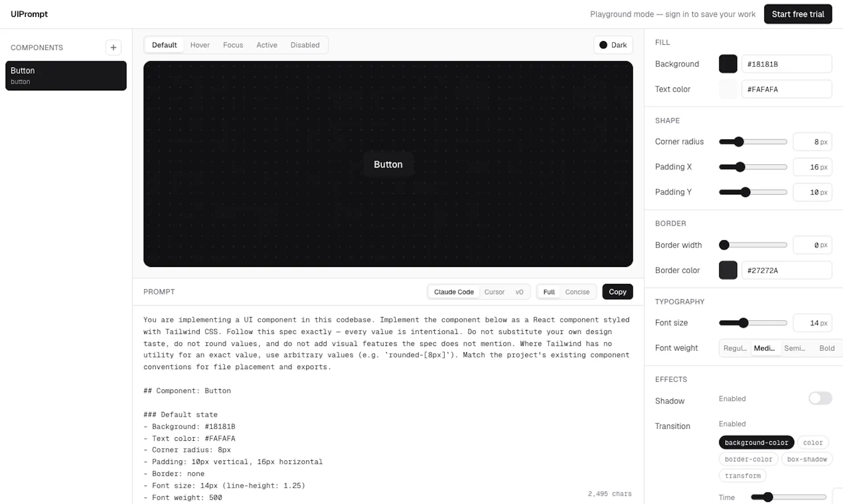843x504 pixels.
Task: Toggle the Dark theme preview button
Action: [613, 45]
